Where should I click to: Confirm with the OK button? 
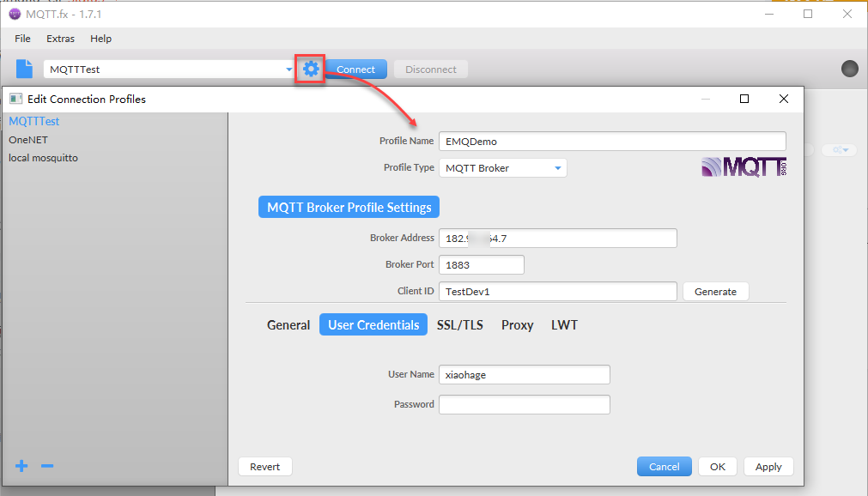tap(718, 467)
